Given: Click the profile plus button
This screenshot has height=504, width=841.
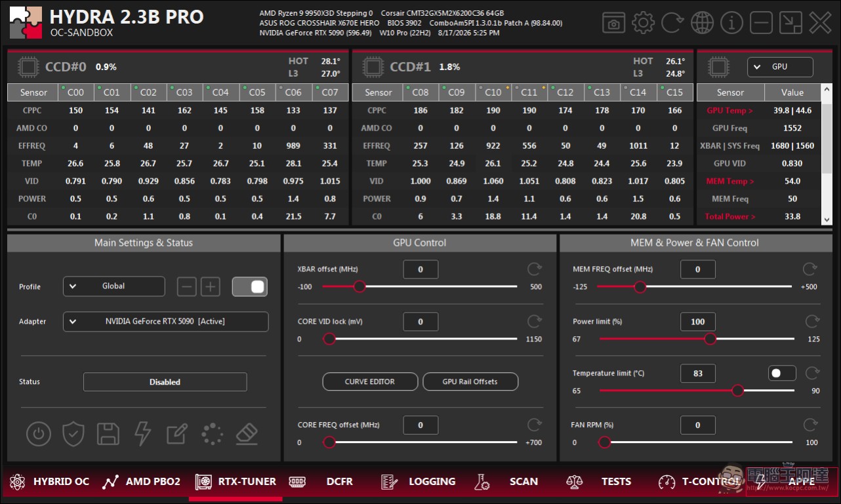Looking at the screenshot, I should [210, 286].
